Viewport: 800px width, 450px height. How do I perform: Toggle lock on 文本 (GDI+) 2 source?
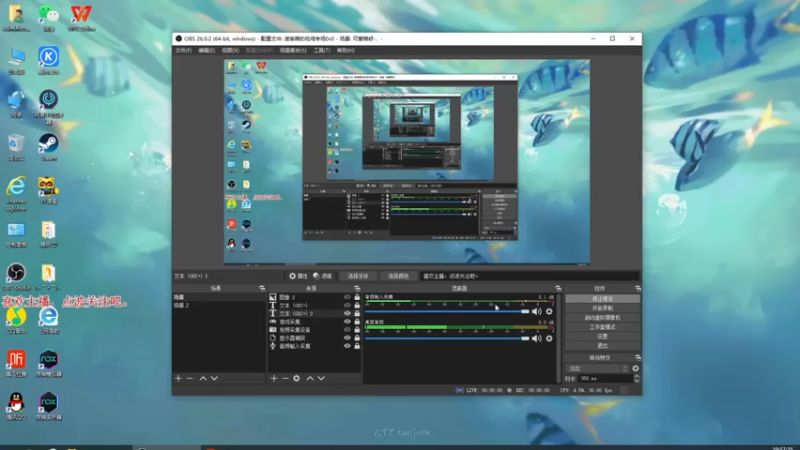point(357,313)
